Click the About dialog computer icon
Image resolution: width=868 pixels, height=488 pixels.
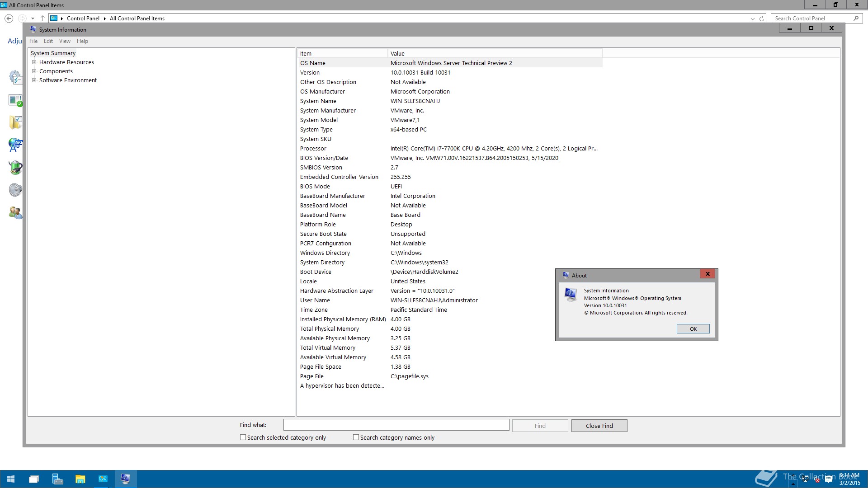point(571,295)
